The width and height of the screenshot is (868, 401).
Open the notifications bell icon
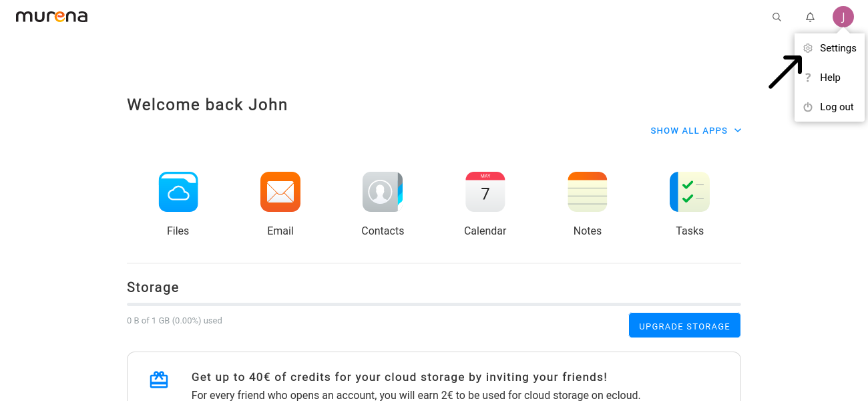[810, 17]
